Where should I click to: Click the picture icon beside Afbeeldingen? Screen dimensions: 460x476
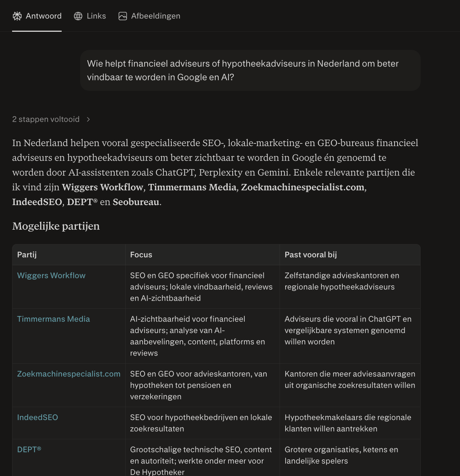coord(123,16)
